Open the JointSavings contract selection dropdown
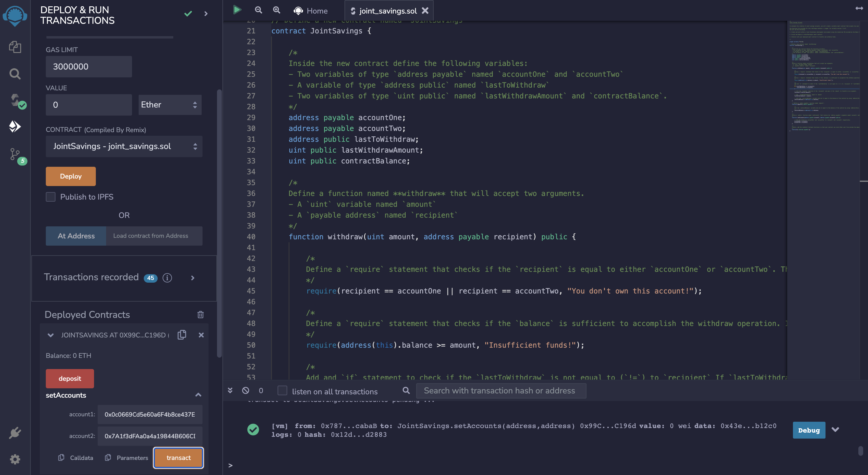Viewport: 868px width, 475px height. click(x=124, y=146)
